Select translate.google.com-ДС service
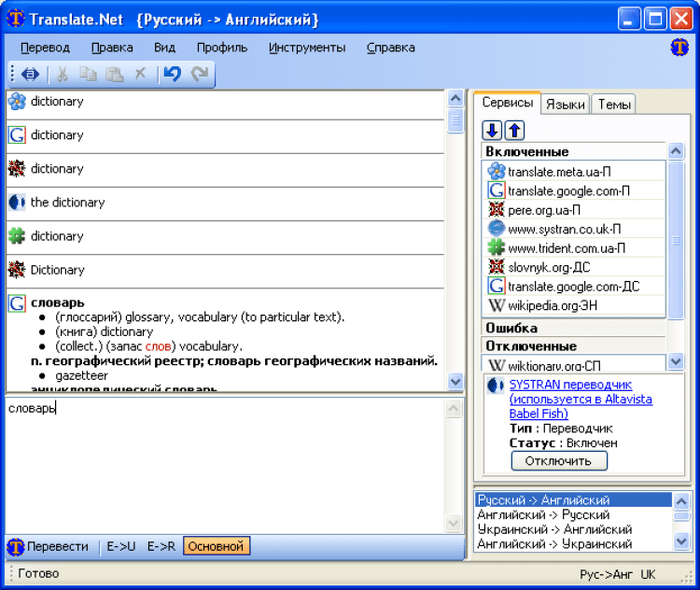 tap(574, 287)
